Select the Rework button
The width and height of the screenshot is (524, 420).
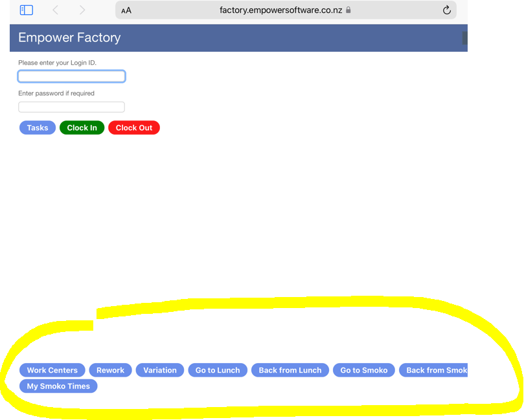coord(110,370)
